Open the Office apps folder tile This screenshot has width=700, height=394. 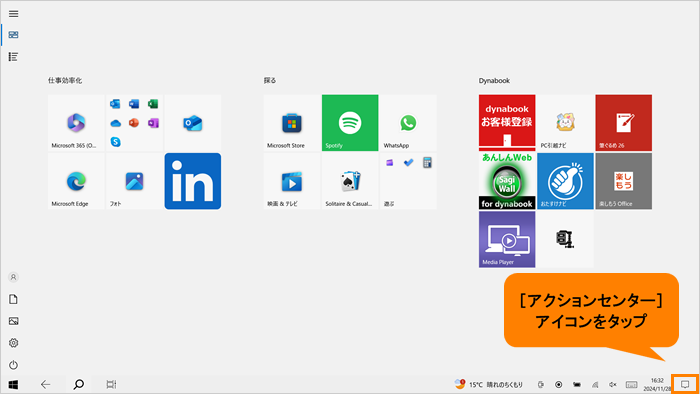[x=134, y=123]
